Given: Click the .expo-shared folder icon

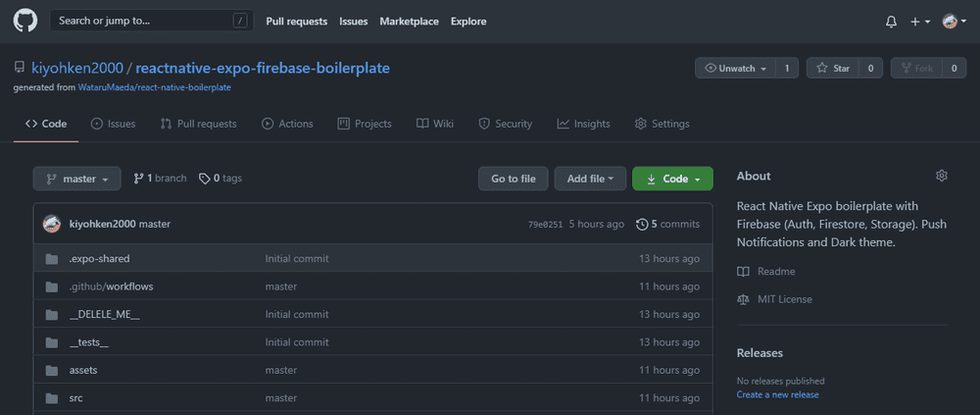Looking at the screenshot, I should pos(52,258).
